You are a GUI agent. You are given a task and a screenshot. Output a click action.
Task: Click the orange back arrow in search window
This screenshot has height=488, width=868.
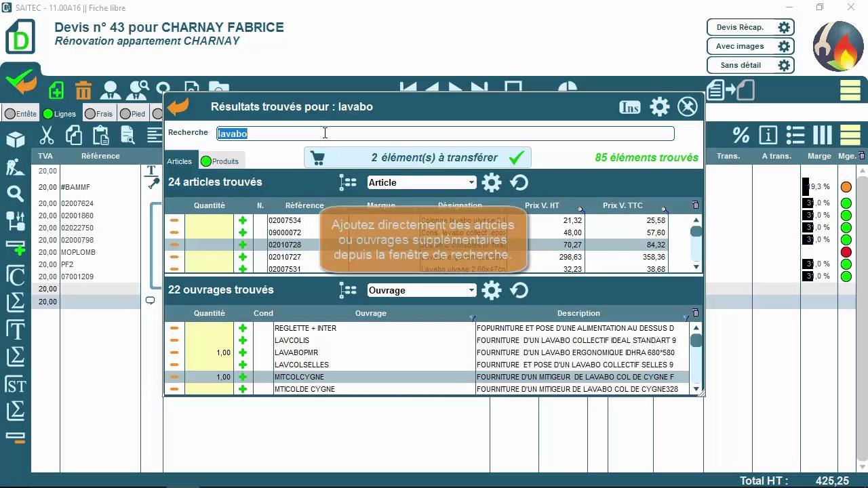tap(178, 106)
